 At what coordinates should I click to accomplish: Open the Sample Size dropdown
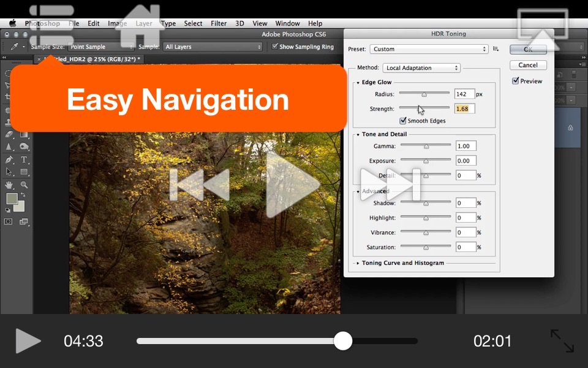tap(100, 47)
